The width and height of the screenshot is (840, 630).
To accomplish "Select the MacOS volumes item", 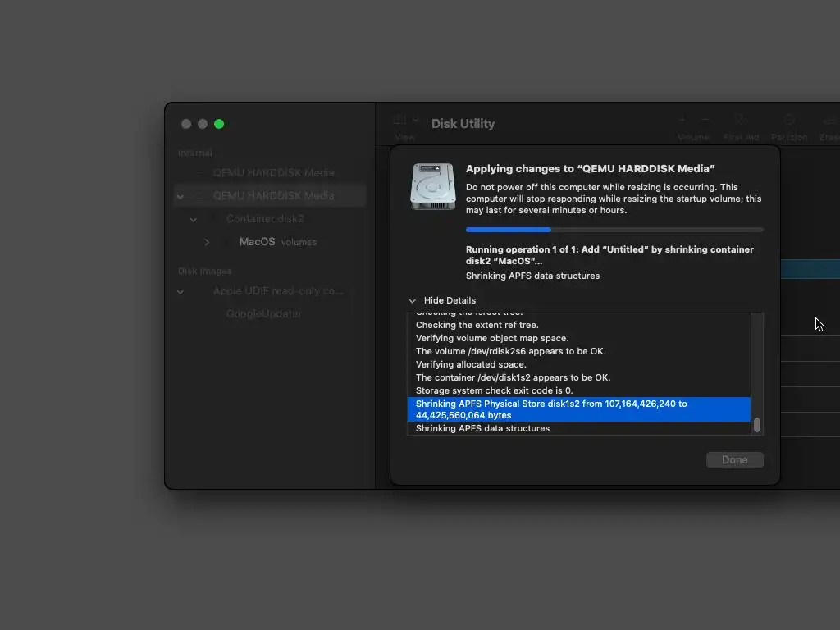I will [x=269, y=242].
